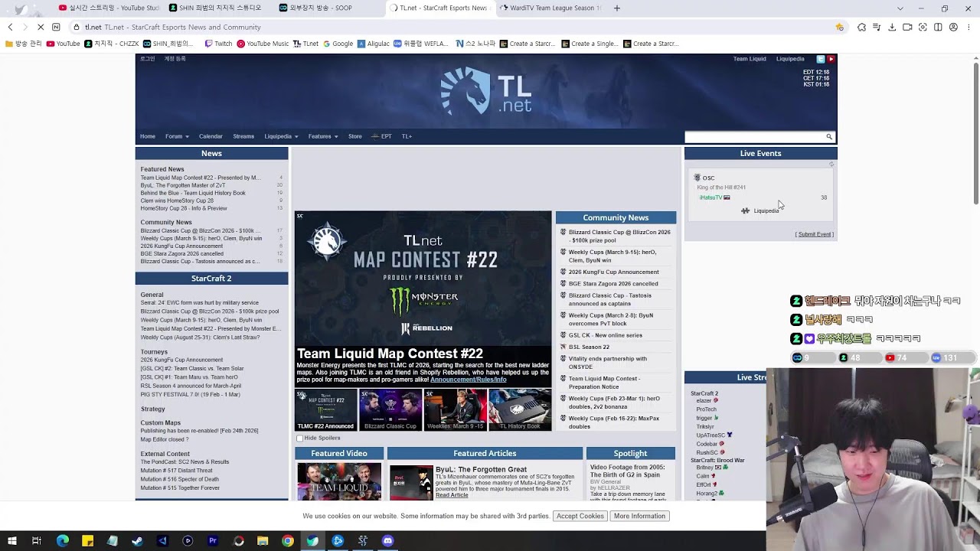Screen dimensions: 980x551
Task: Open the tab search dropdown arrow
Action: click(900, 8)
